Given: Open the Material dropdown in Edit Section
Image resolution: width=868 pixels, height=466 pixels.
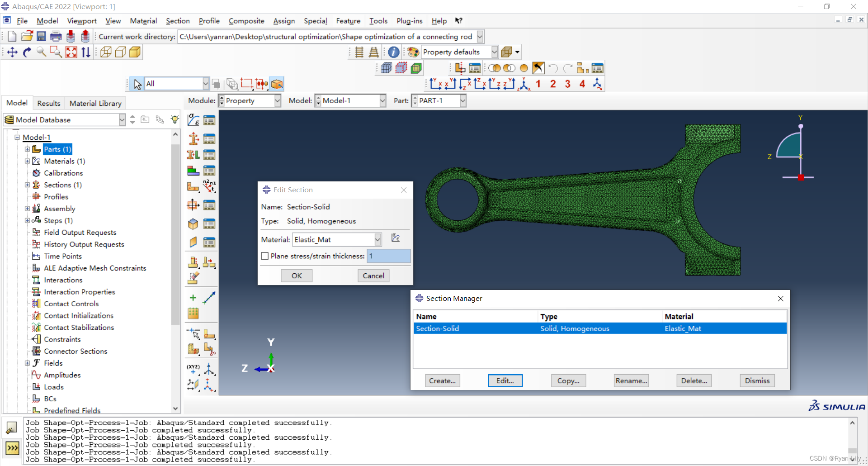Looking at the screenshot, I should point(377,239).
